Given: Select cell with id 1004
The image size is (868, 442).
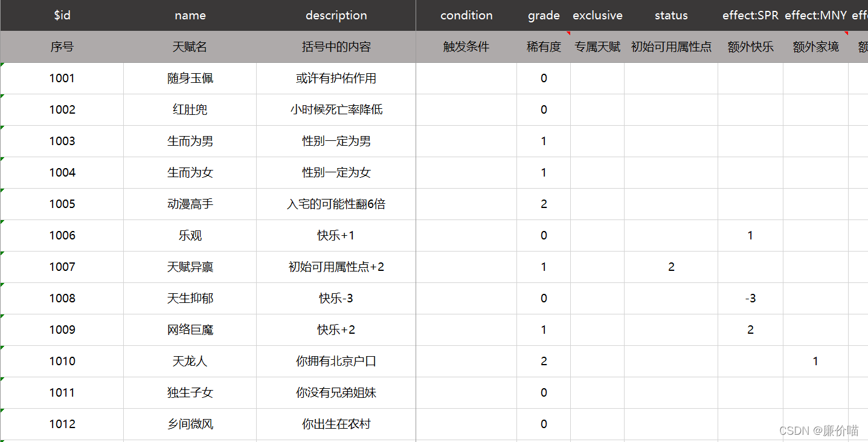Looking at the screenshot, I should pos(62,172).
